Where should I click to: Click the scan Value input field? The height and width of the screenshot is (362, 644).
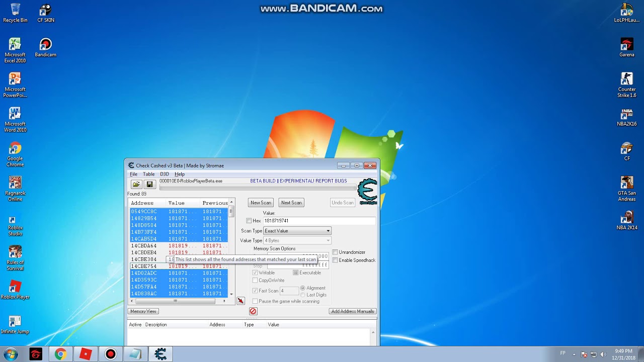(x=319, y=221)
